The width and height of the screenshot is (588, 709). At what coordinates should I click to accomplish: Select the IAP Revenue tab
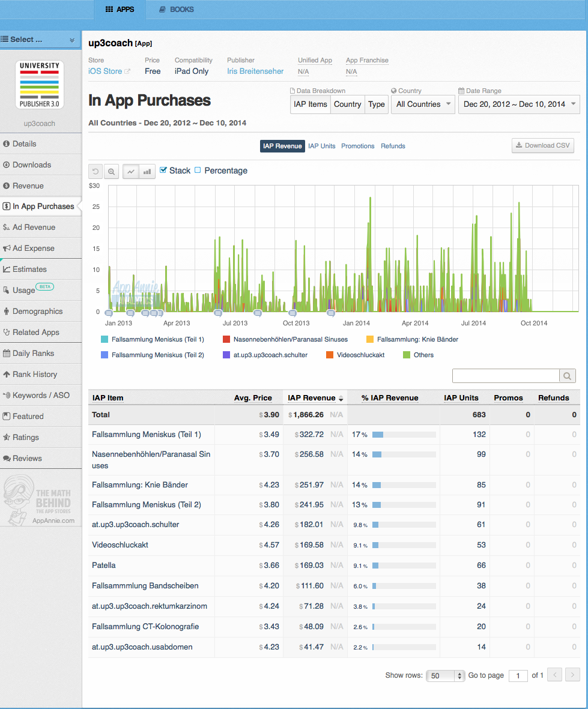[x=282, y=146]
